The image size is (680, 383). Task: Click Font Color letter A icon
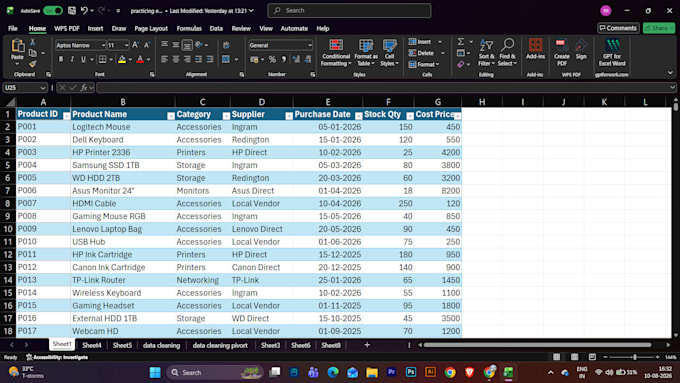click(140, 59)
